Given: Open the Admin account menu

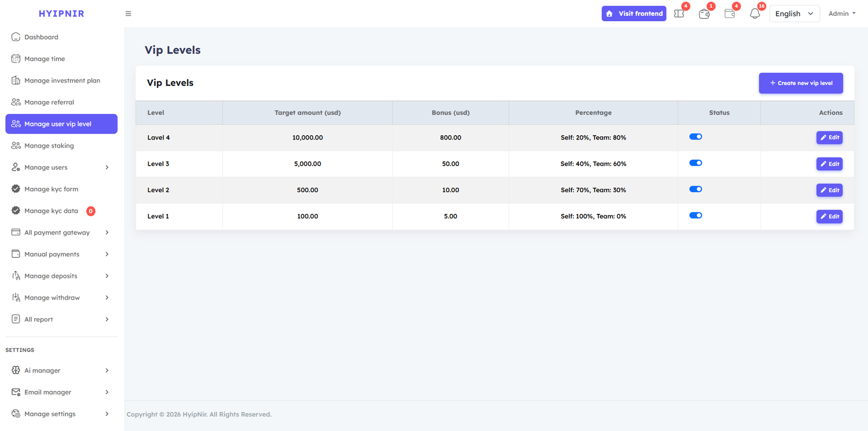Looking at the screenshot, I should (841, 14).
